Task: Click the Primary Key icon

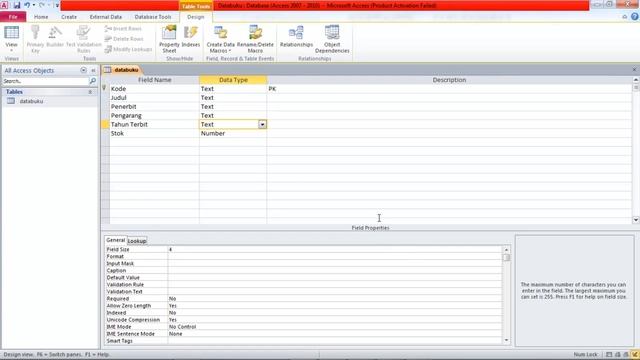Action: point(35,39)
